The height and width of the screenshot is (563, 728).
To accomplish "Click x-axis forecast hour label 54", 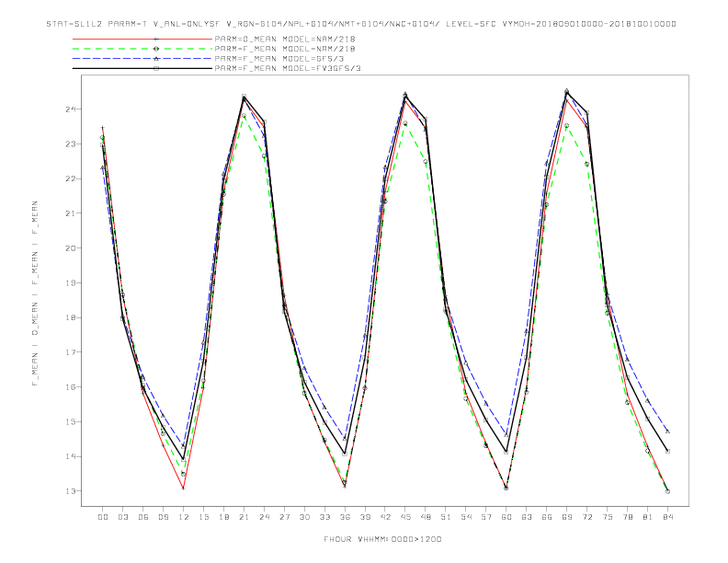I will (466, 517).
